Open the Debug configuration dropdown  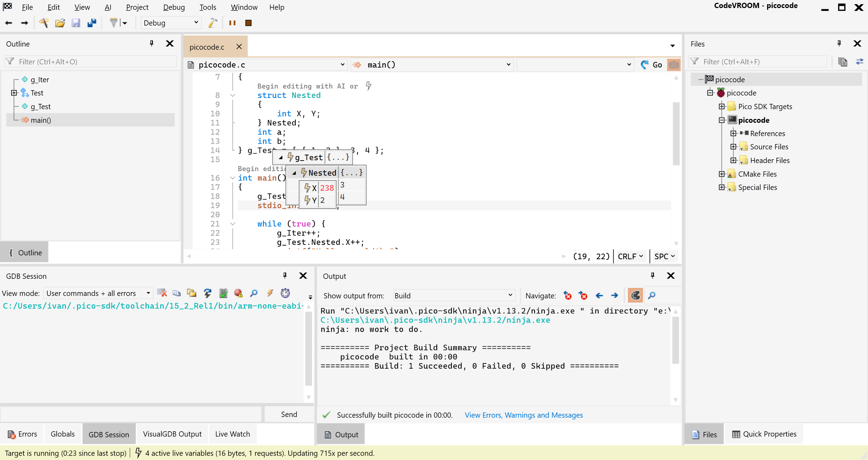click(x=171, y=23)
